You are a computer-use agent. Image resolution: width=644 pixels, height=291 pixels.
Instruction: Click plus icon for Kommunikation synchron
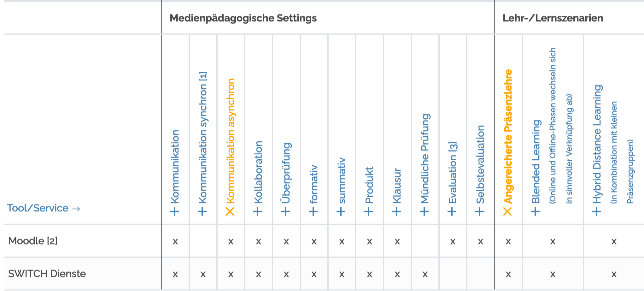(x=202, y=211)
